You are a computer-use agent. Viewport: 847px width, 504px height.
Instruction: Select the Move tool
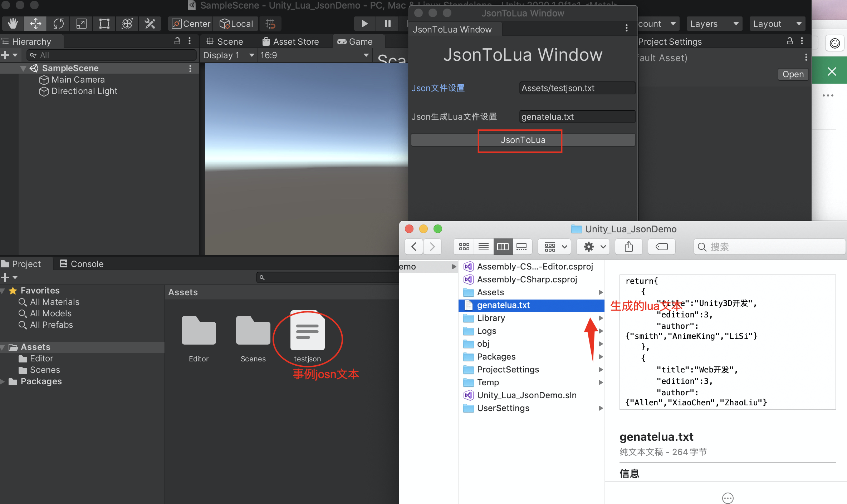pos(35,24)
